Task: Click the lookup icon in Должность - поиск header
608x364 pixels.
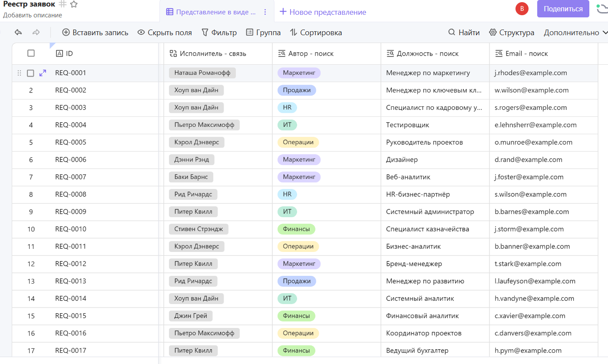Action: (x=390, y=54)
